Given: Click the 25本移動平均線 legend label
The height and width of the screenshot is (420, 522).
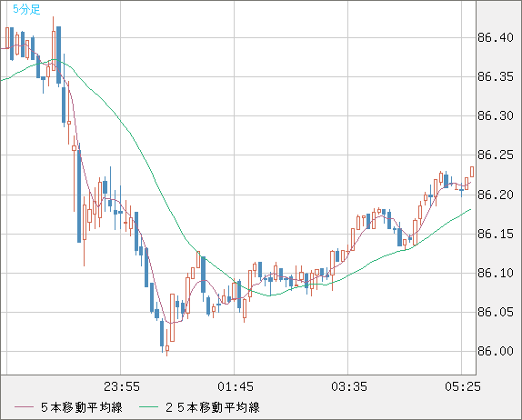Looking at the screenshot, I should click(213, 407).
